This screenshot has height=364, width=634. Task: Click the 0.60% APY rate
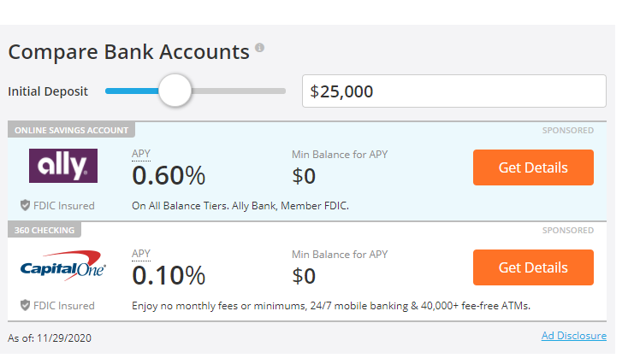[x=169, y=175]
